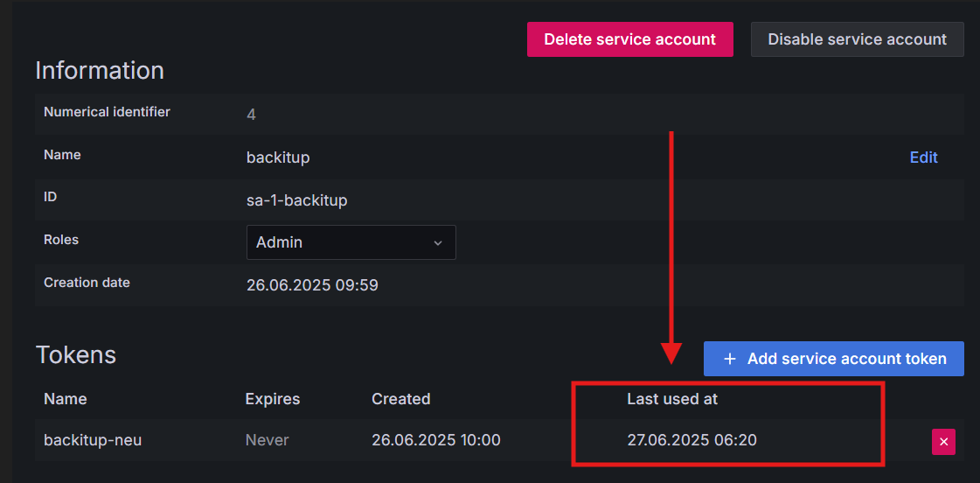Click the Name column header in Tokens
The image size is (980, 483).
point(66,399)
